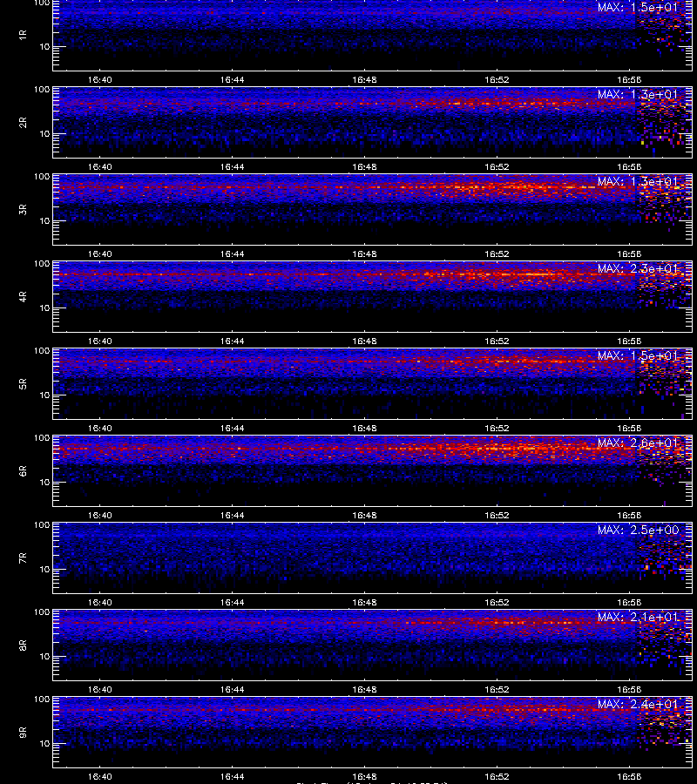Click the 100 y-axis label of panel 7R
The width and height of the screenshot is (697, 784).
pyautogui.click(x=42, y=525)
